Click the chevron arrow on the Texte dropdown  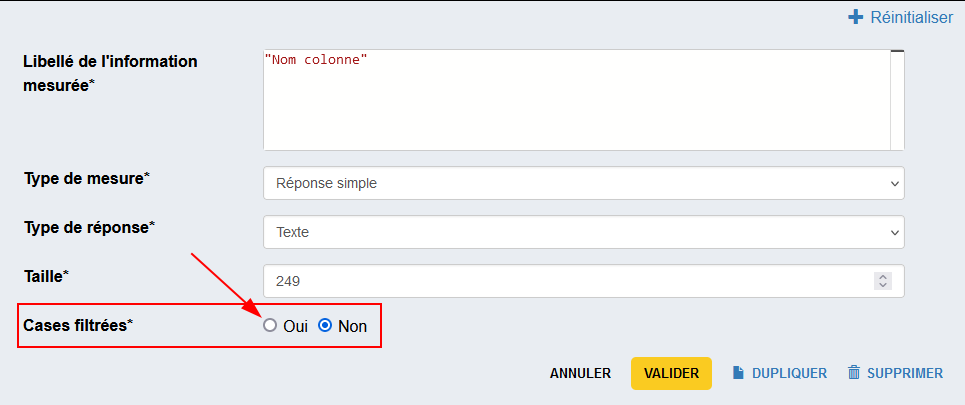coord(893,232)
